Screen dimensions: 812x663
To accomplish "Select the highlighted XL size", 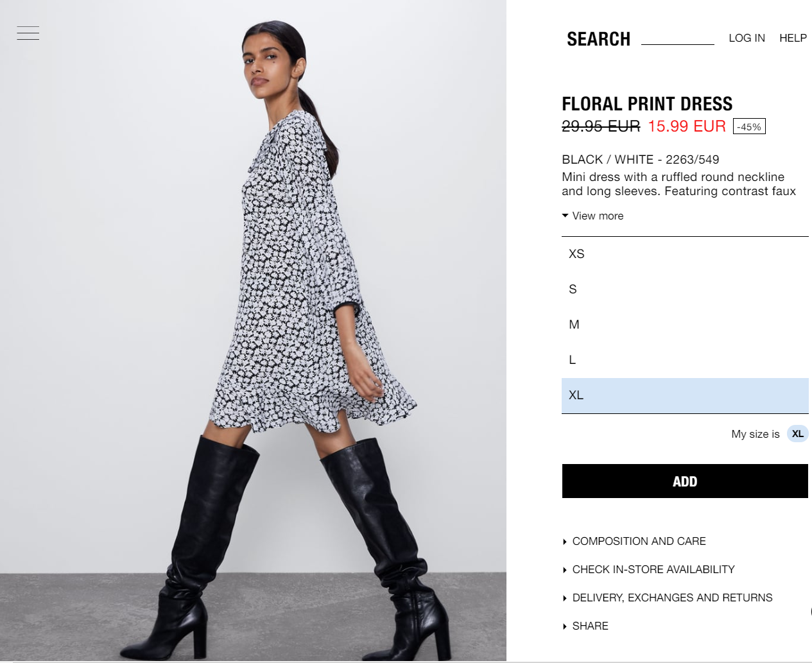I will pos(685,395).
